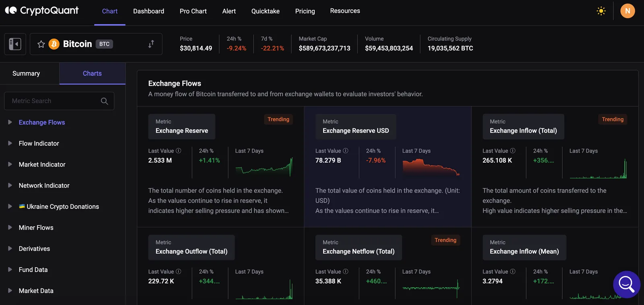This screenshot has height=305, width=644.
Task: Favorite Bitcoin with the star icon
Action: (41, 44)
